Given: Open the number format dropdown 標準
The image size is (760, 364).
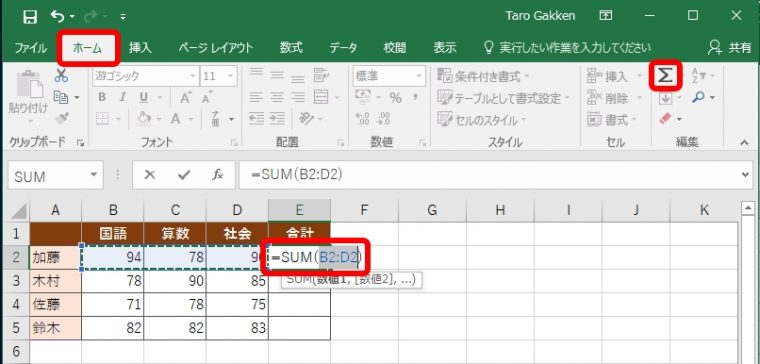Looking at the screenshot, I should (x=389, y=76).
